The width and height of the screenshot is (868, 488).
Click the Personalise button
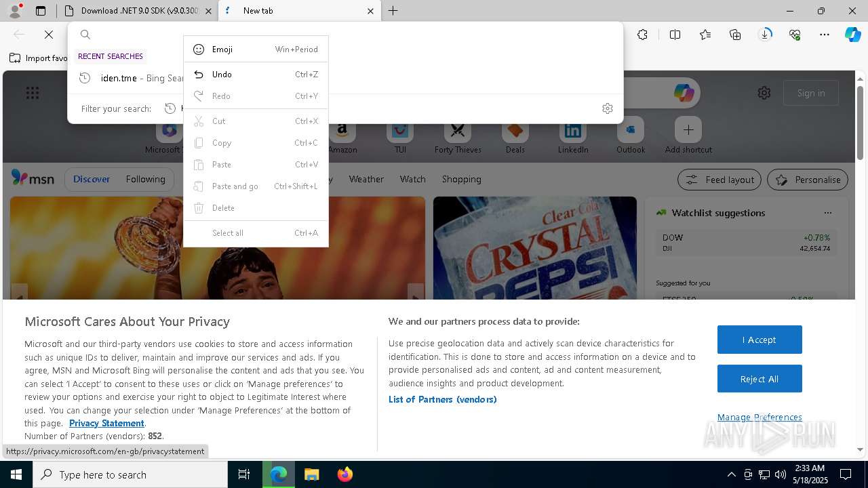pos(808,180)
